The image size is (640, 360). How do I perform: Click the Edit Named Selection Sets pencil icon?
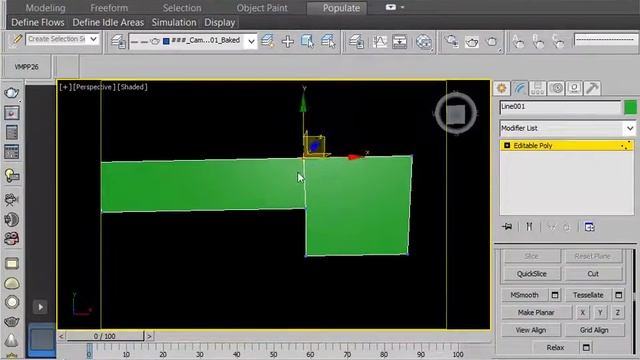pos(16,40)
